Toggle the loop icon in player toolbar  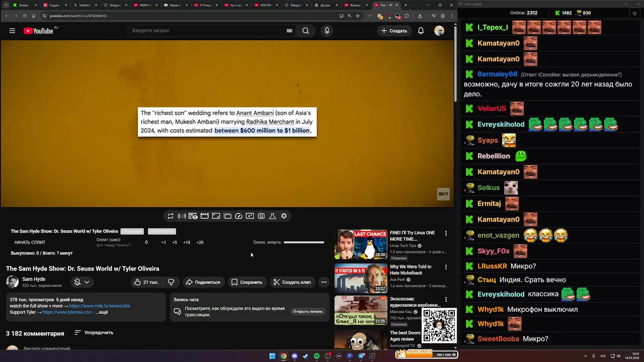tap(171, 216)
